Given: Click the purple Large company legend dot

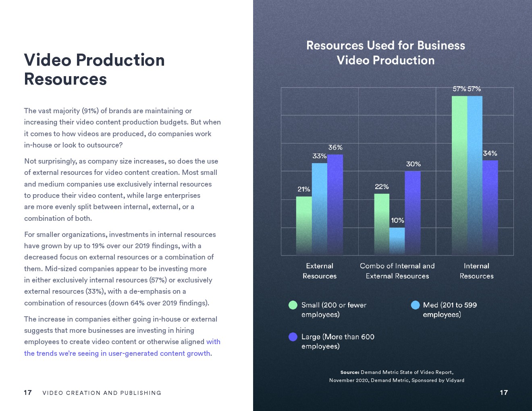Looking at the screenshot, I should tap(293, 337).
